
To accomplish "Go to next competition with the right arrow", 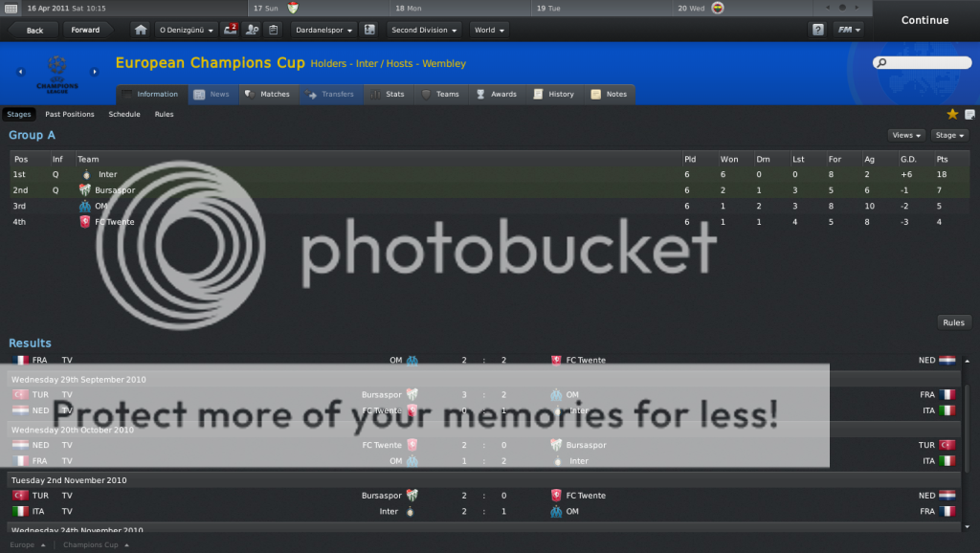I will coord(95,72).
